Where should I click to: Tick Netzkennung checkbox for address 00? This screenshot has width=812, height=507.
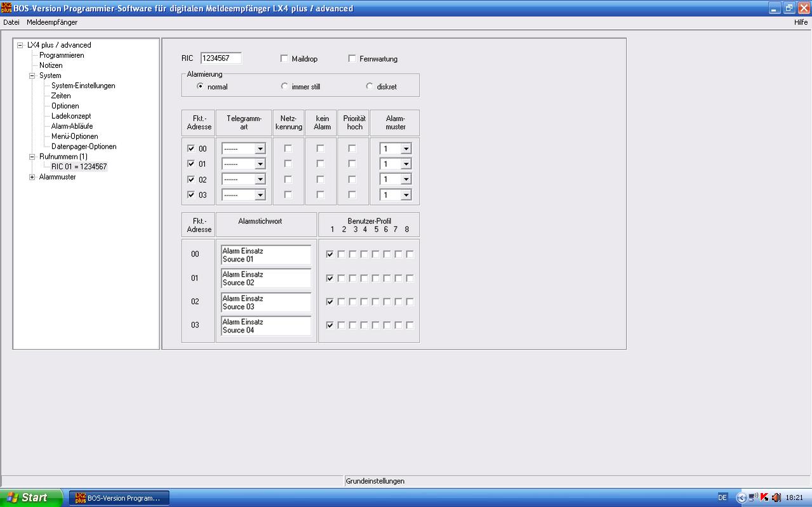click(288, 148)
